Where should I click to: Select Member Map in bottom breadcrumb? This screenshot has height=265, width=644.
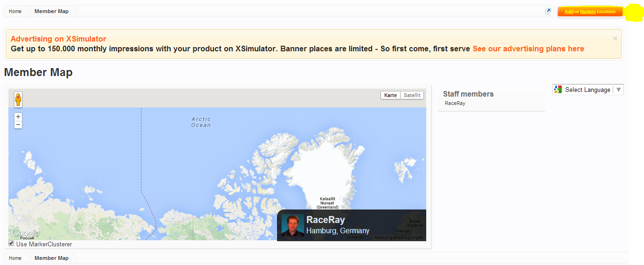51,258
